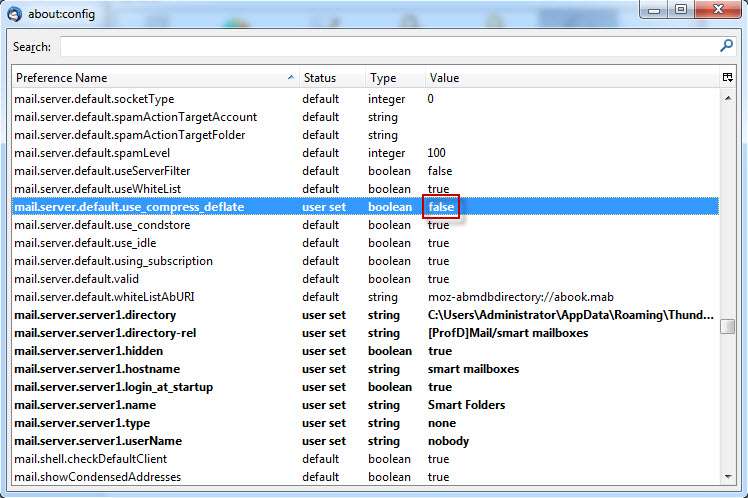748x498 pixels.
Task: Sort by the Status column header
Action: click(x=320, y=78)
